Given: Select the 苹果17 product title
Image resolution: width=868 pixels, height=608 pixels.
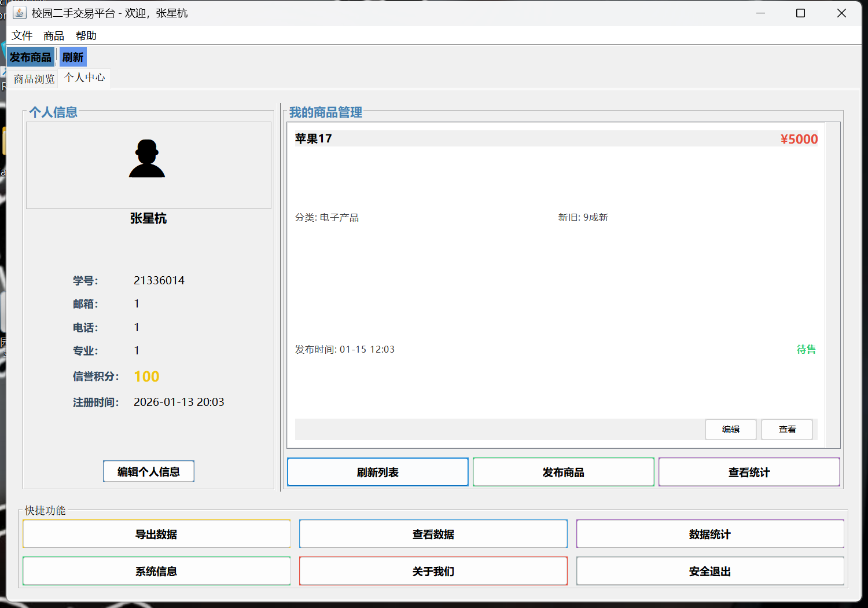Looking at the screenshot, I should (314, 138).
